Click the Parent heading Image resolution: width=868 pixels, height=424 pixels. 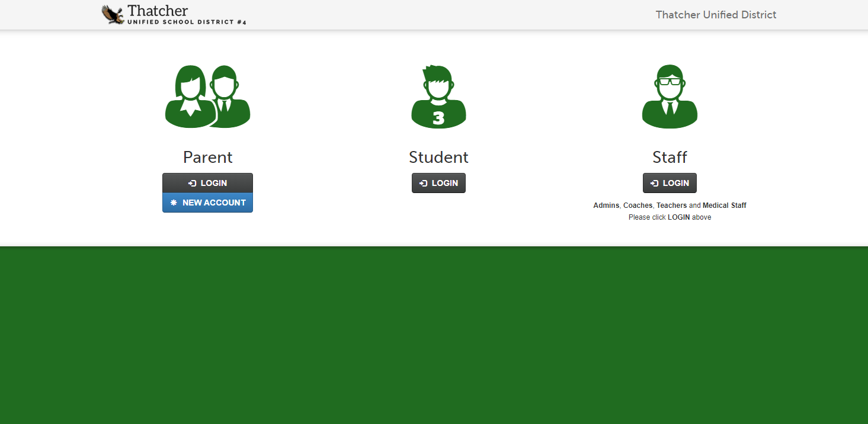207,157
